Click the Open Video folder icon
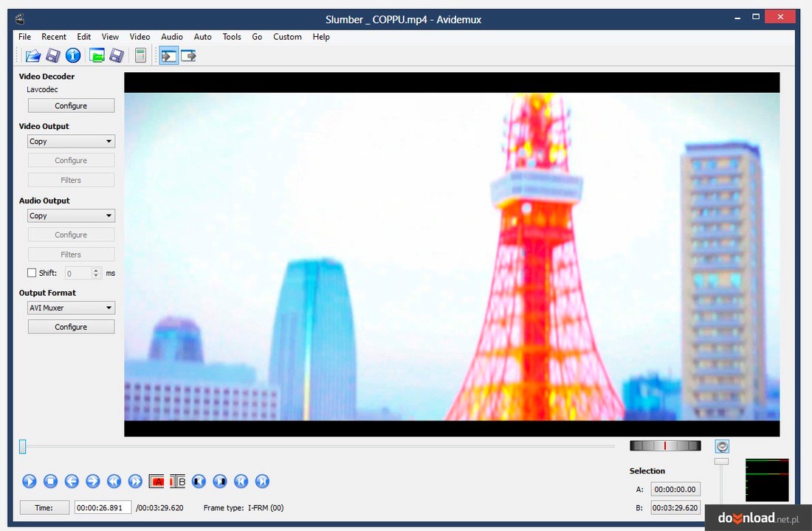Viewport: 812px width, 531px height. tap(32, 55)
